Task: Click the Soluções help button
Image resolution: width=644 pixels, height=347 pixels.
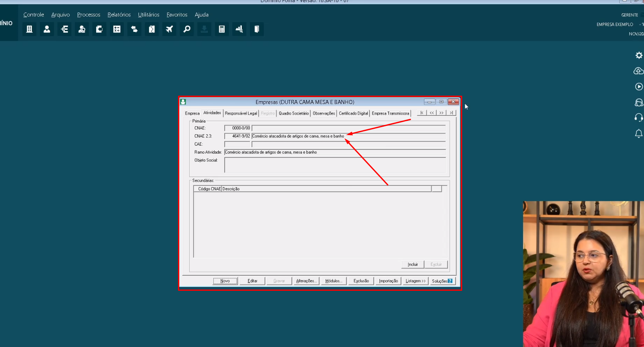Action: [442, 281]
